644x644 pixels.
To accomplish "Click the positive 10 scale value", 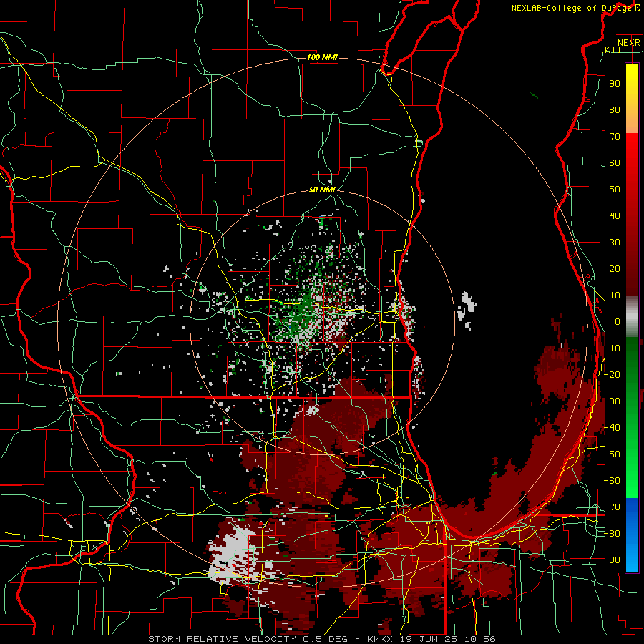I will pos(615,296).
